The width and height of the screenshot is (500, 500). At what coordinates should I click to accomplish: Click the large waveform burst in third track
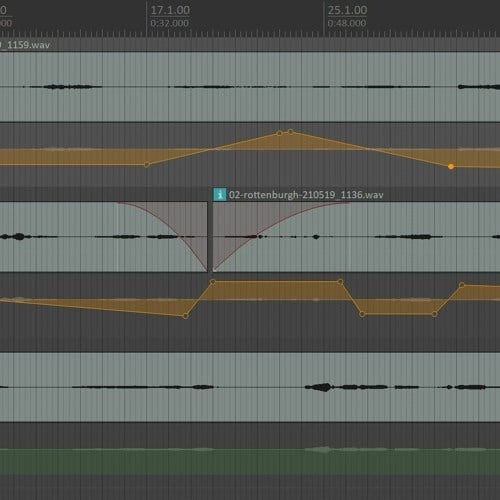tap(319, 387)
